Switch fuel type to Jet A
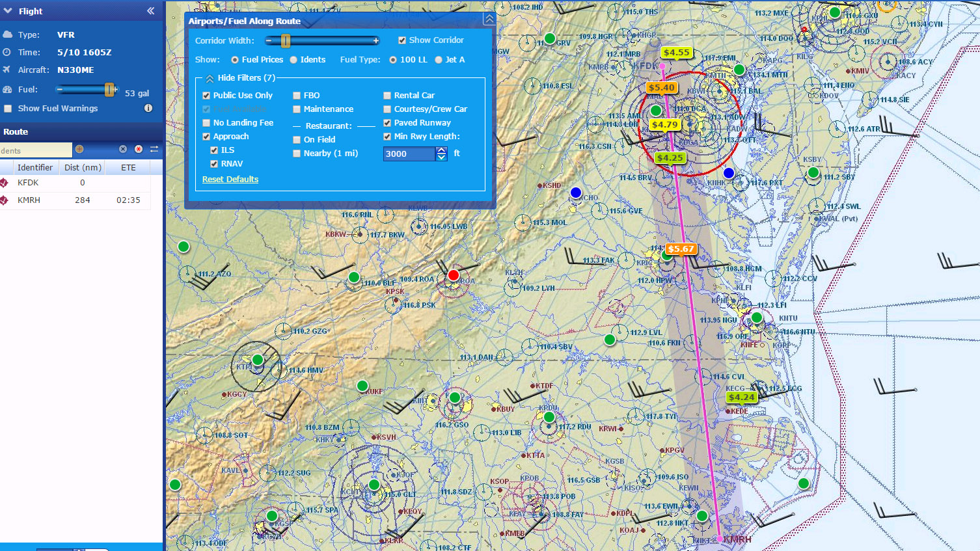This screenshot has height=551, width=980. 439,59
